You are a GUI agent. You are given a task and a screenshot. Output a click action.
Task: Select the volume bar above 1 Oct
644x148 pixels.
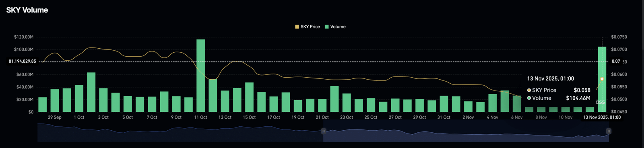coord(79,99)
